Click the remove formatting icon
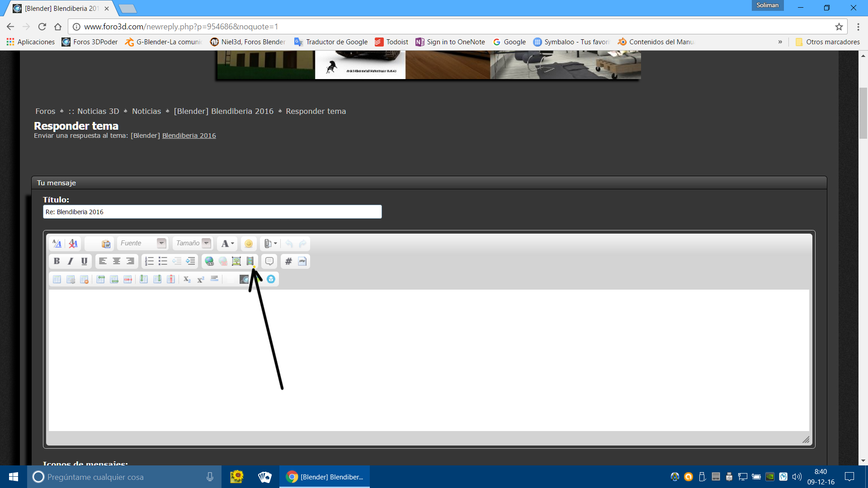Image resolution: width=868 pixels, height=488 pixels. [x=73, y=244]
